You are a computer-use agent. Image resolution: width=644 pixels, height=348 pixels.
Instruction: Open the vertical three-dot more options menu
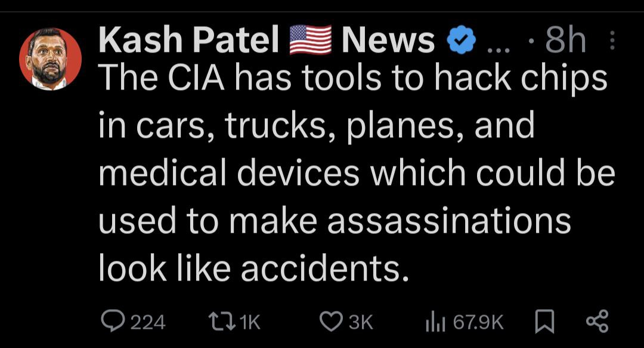[x=611, y=42]
